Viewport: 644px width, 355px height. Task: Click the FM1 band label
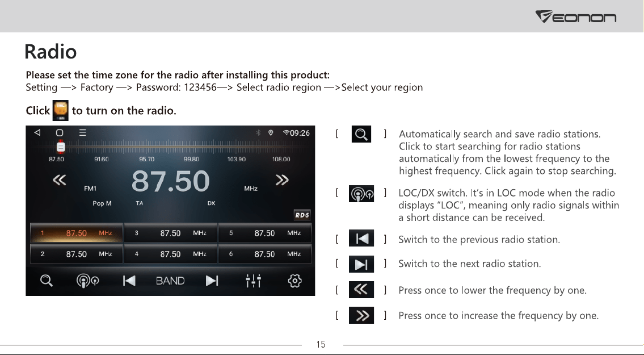90,189
